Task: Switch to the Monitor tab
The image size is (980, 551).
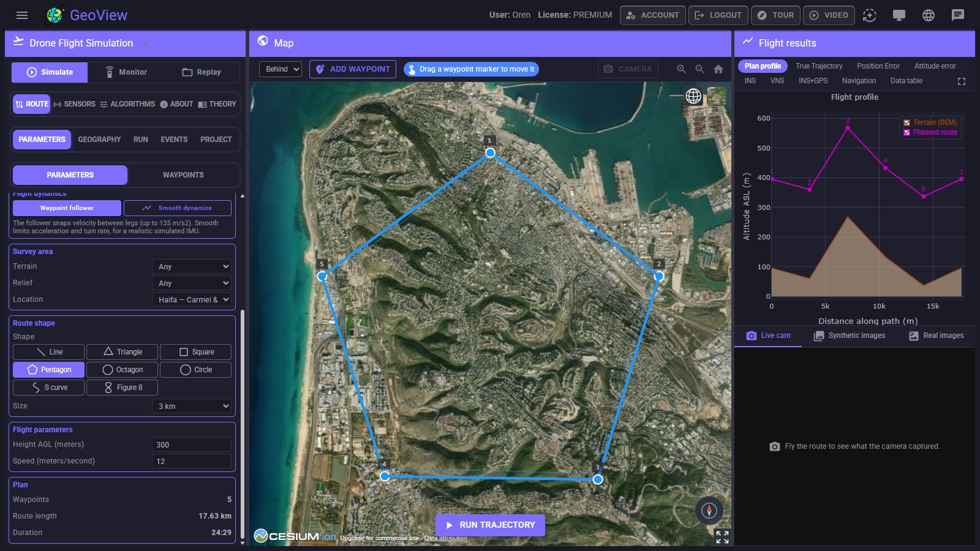Action: (126, 72)
